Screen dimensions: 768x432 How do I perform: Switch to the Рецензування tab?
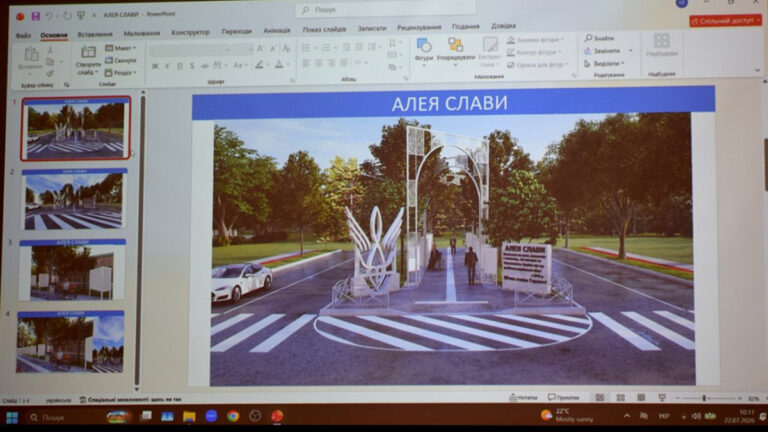point(419,27)
